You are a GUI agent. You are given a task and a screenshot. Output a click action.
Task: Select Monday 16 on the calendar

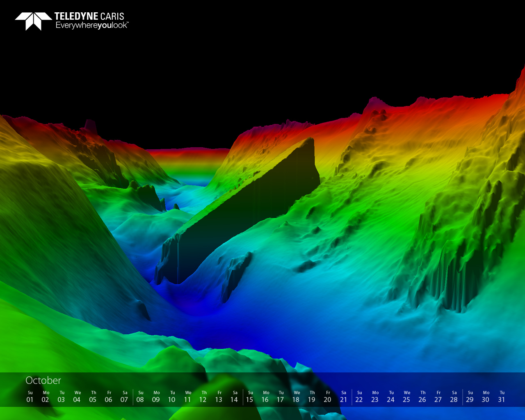tap(265, 397)
